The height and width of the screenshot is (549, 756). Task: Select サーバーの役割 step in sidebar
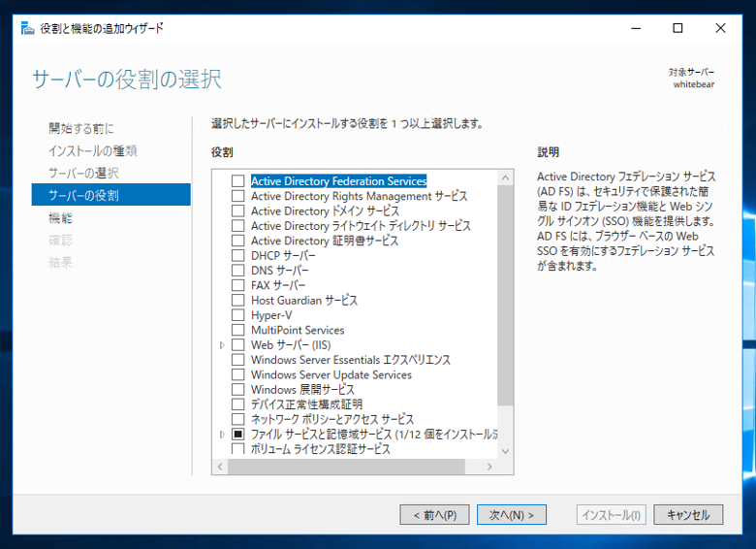(110, 194)
